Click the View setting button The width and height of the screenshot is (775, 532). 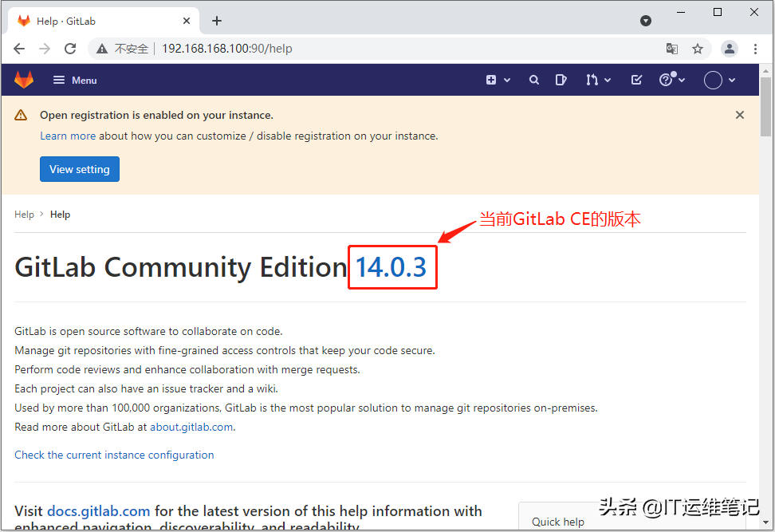[x=80, y=169]
